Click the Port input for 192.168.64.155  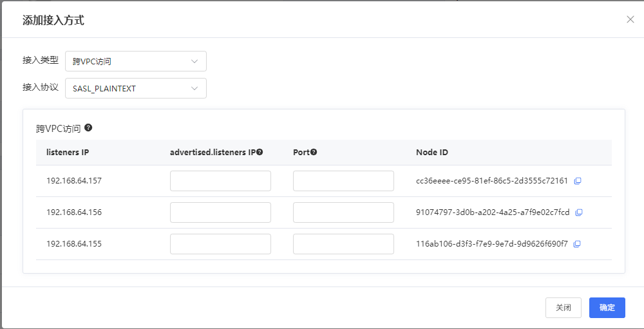click(x=343, y=244)
